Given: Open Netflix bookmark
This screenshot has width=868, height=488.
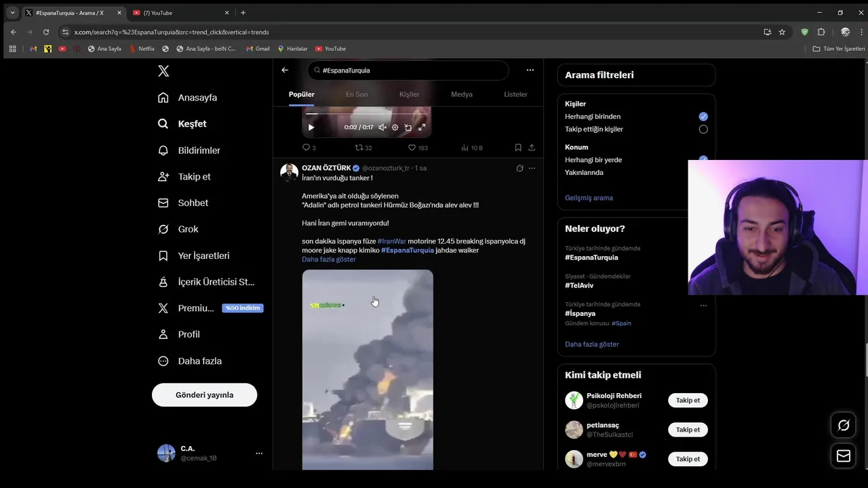Looking at the screenshot, I should pyautogui.click(x=142, y=49).
